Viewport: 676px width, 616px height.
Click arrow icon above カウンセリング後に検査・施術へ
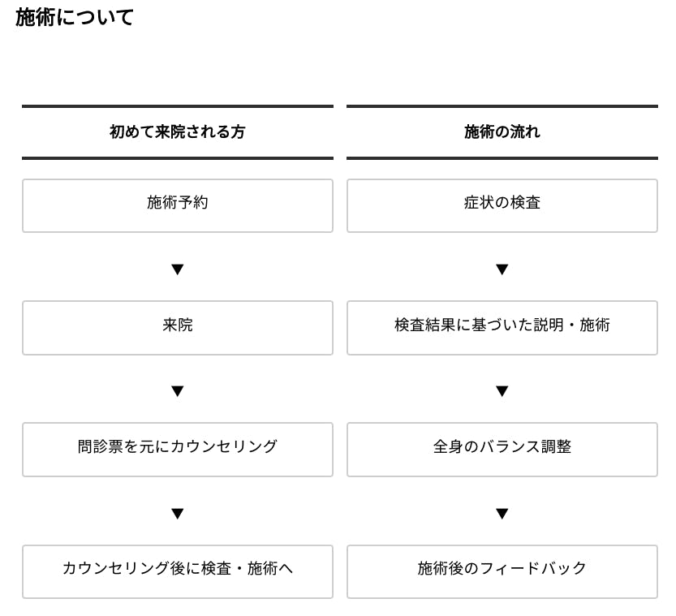(x=178, y=514)
